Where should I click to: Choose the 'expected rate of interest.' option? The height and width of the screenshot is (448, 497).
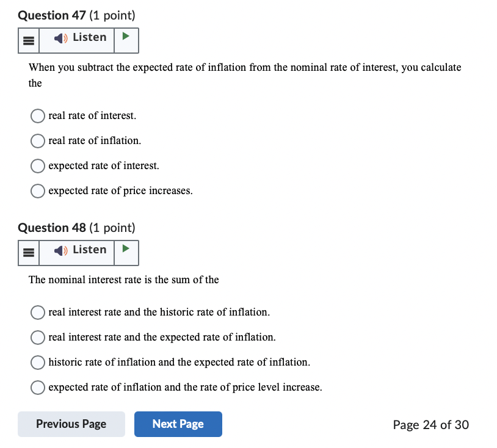pos(37,166)
